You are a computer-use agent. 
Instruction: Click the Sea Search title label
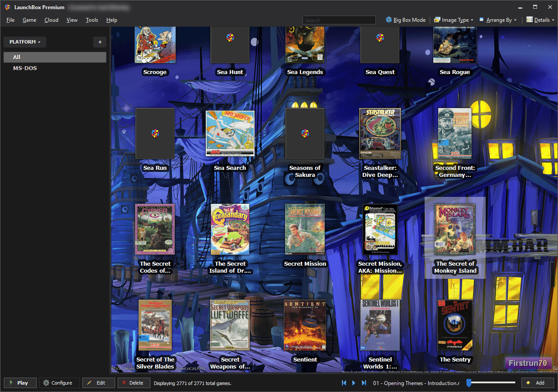point(230,168)
